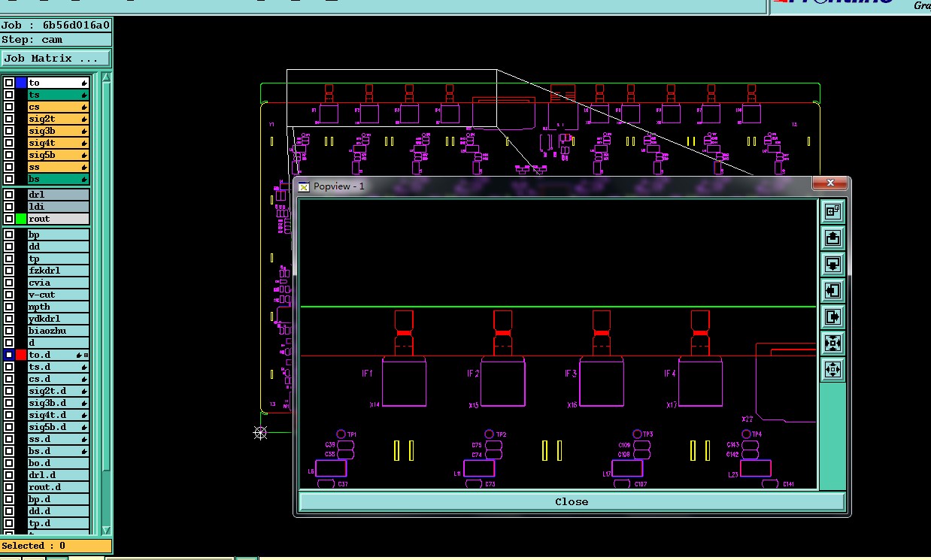Toggle display checkbox for layer 'ts'
Image resolution: width=931 pixels, height=560 pixels.
point(9,95)
